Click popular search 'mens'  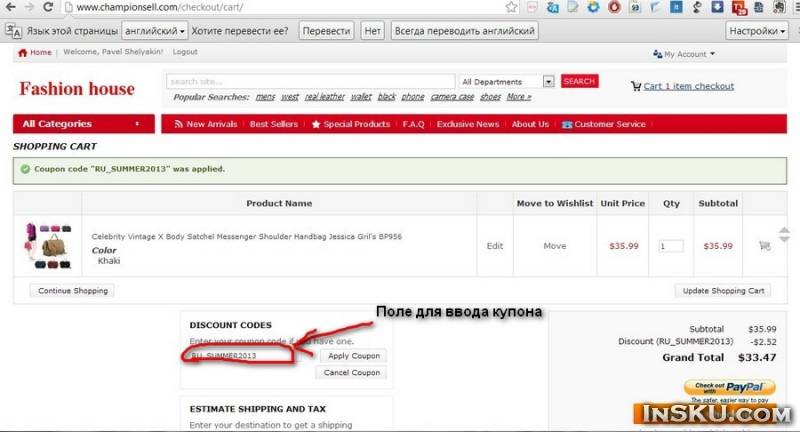(x=265, y=97)
